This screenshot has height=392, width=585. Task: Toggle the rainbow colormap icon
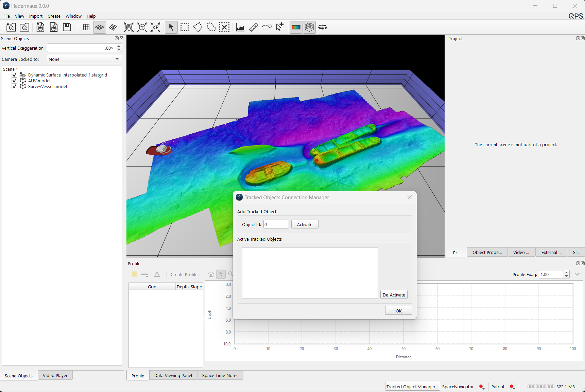(296, 27)
